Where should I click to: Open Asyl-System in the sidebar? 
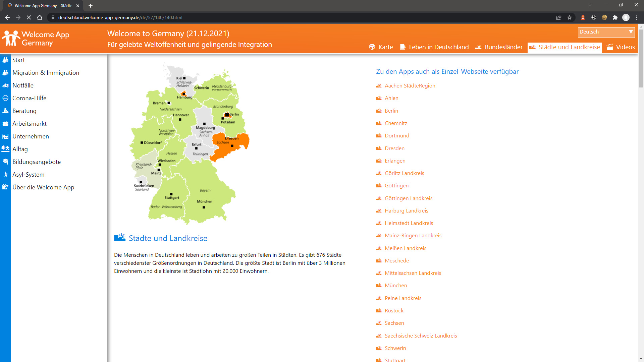coord(28,175)
